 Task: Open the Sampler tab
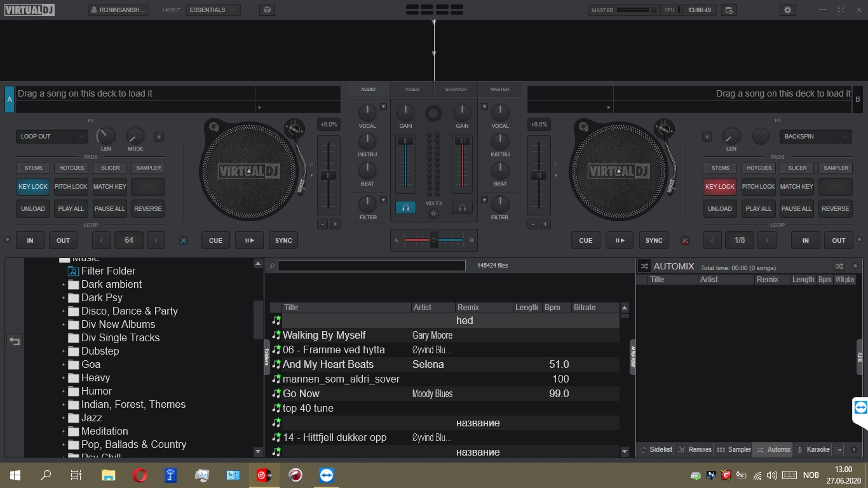(734, 449)
